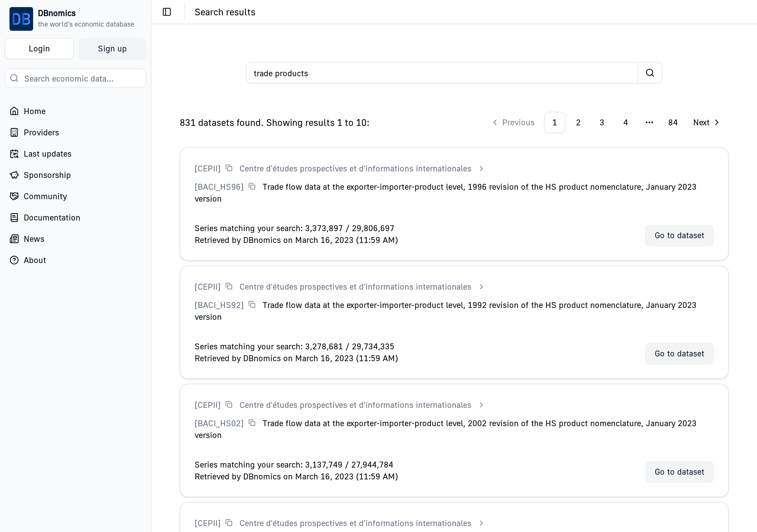757x532 pixels.
Task: Open the pagination ellipsis for more pages
Action: [x=649, y=123]
